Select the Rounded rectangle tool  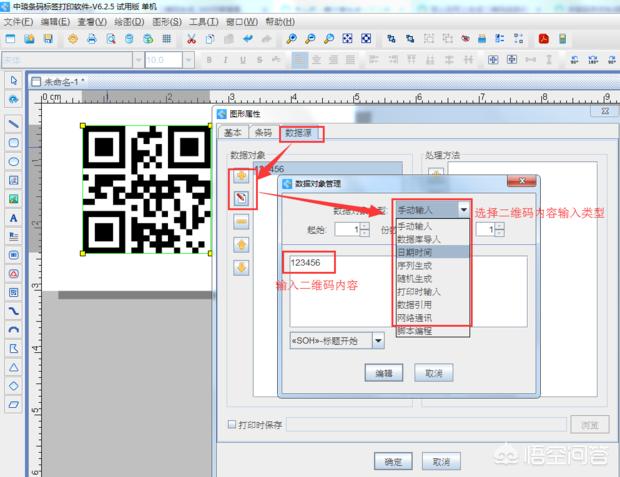(14, 142)
